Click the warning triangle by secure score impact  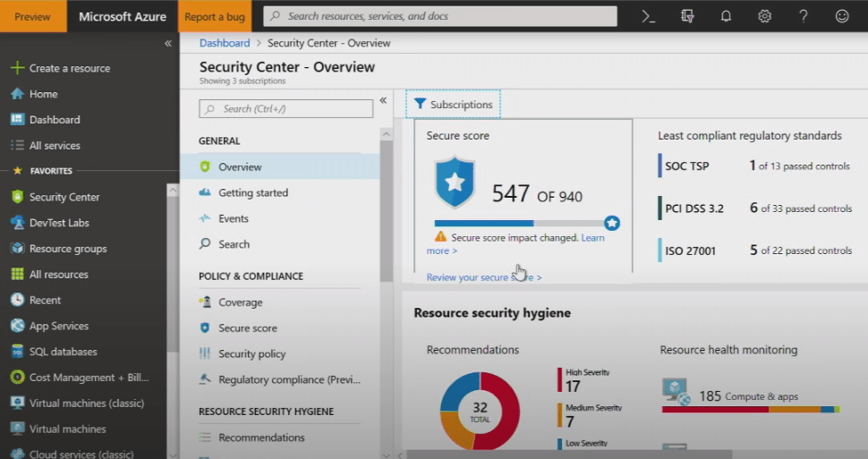(440, 237)
